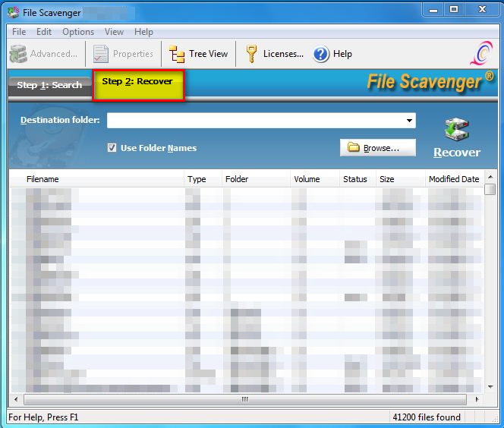Sort by Size column header
Image resolution: width=504 pixels, height=428 pixels.
click(401, 179)
